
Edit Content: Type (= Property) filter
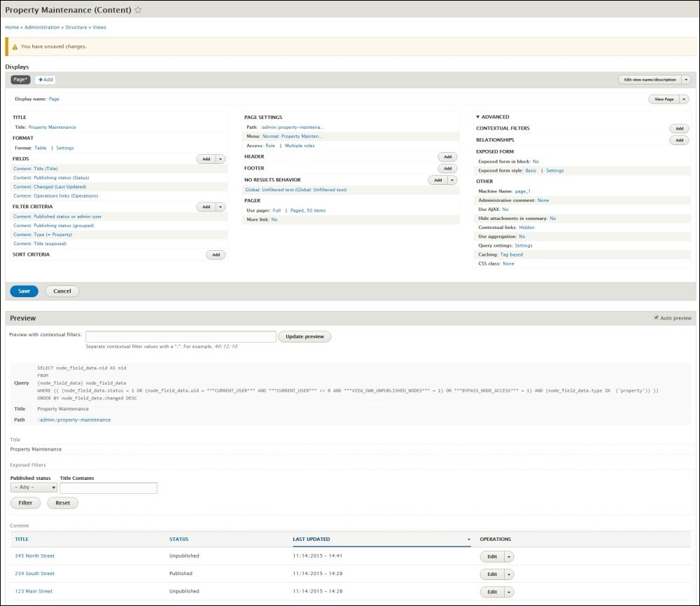click(43, 235)
